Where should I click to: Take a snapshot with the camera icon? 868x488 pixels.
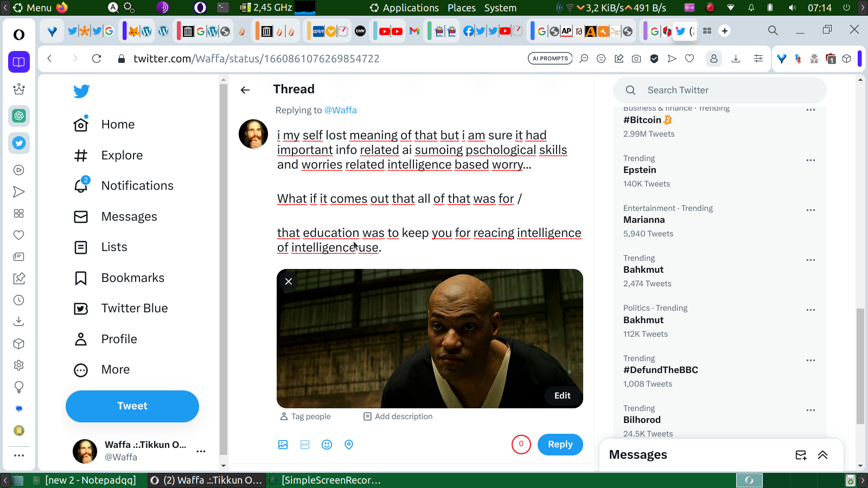636,59
